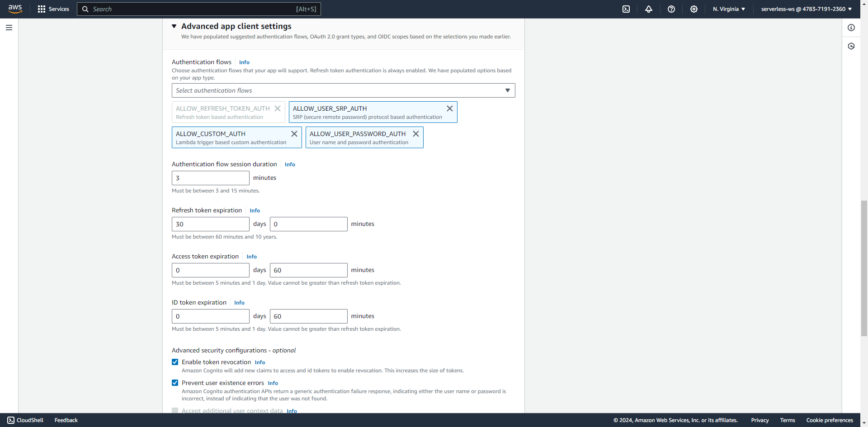Click the scrollbar up arrow
This screenshot has width=868, height=427.
[864, 3]
